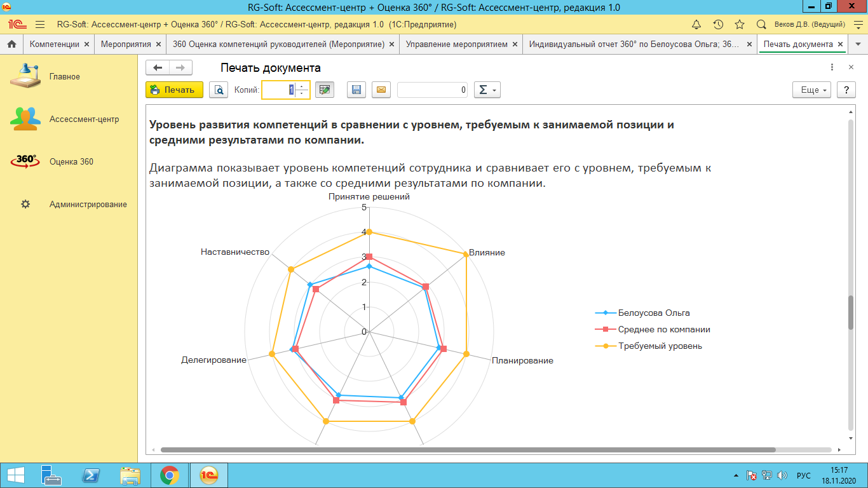Click the horizontal scrollbar thumb of the document

pyautogui.click(x=468, y=450)
